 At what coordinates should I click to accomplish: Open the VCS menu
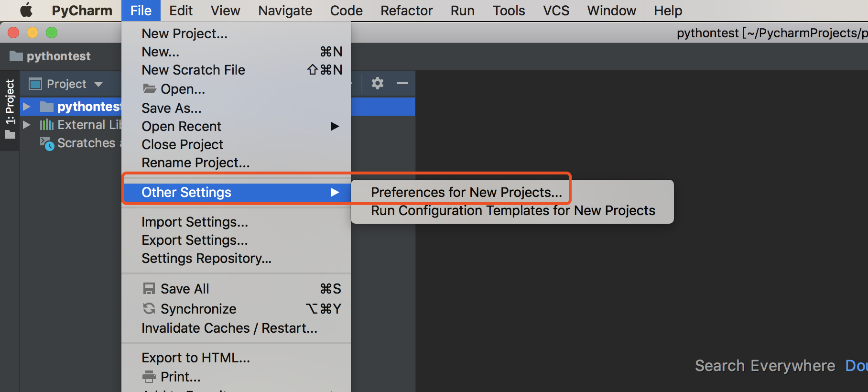pos(556,11)
